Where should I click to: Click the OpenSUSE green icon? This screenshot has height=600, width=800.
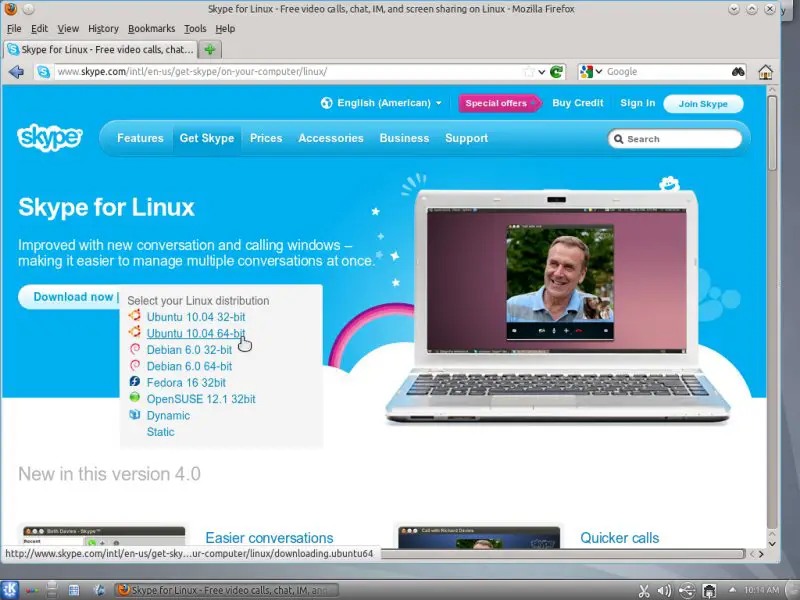tap(135, 397)
